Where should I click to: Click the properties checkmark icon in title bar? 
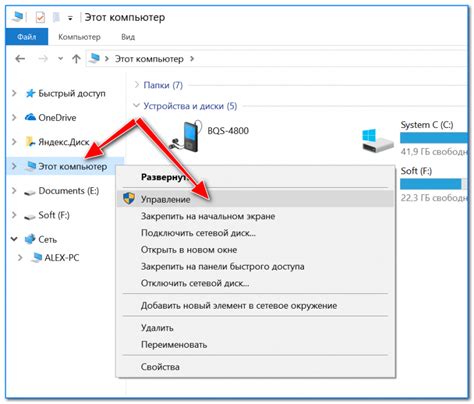coord(40,17)
